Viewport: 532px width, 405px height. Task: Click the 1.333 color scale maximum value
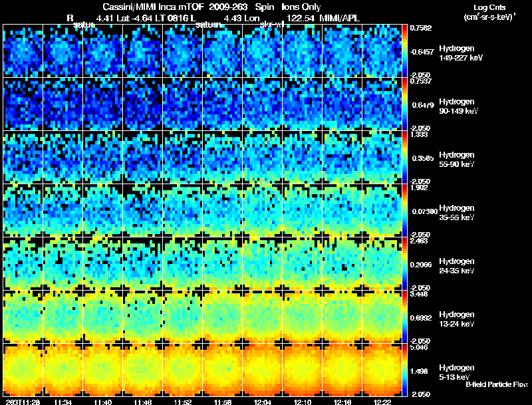pos(419,134)
